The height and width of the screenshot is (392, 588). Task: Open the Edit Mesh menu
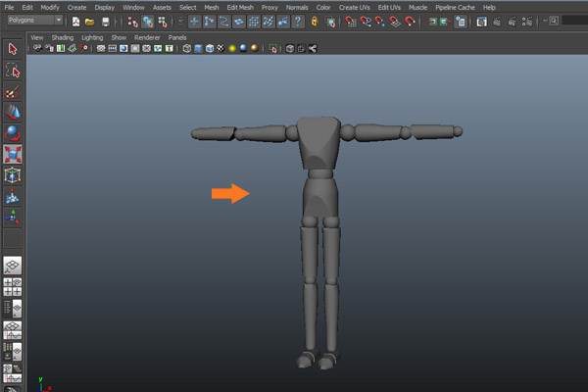(241, 7)
